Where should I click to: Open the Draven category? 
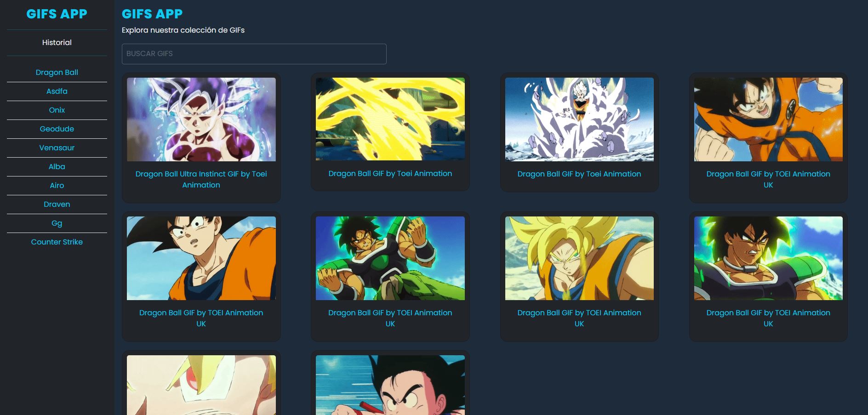tap(57, 204)
